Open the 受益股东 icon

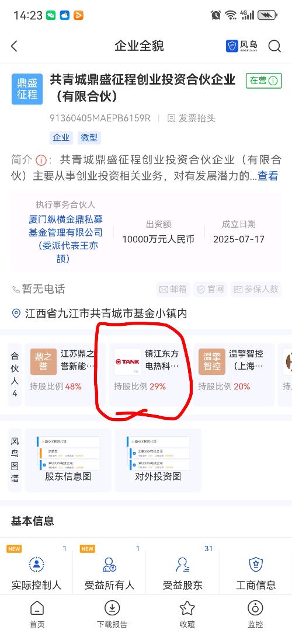point(182,565)
